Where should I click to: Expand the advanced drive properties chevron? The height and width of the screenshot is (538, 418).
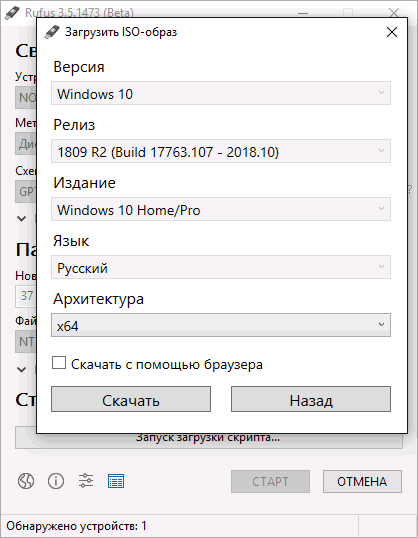21,218
